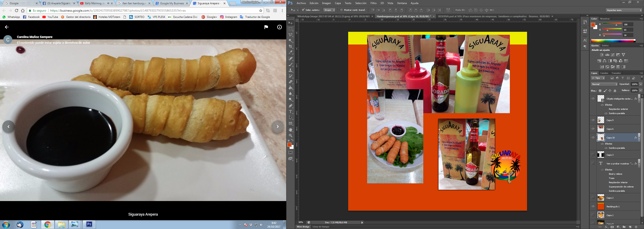This screenshot has height=229, width=644.
Task: Open the Filtro menu
Action: (373, 3)
